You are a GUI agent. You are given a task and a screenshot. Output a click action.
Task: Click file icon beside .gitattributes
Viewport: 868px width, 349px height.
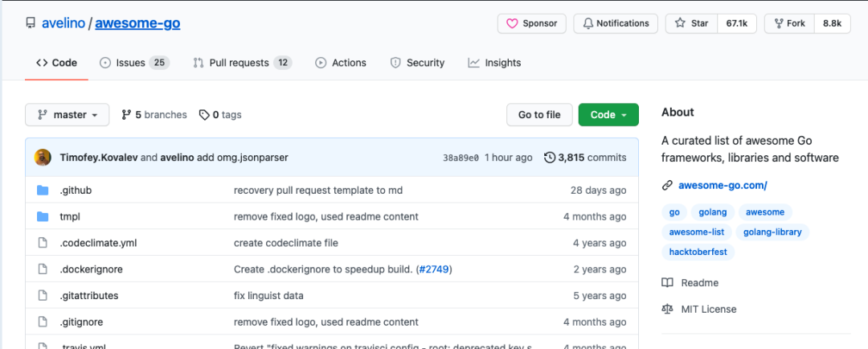pos(43,295)
